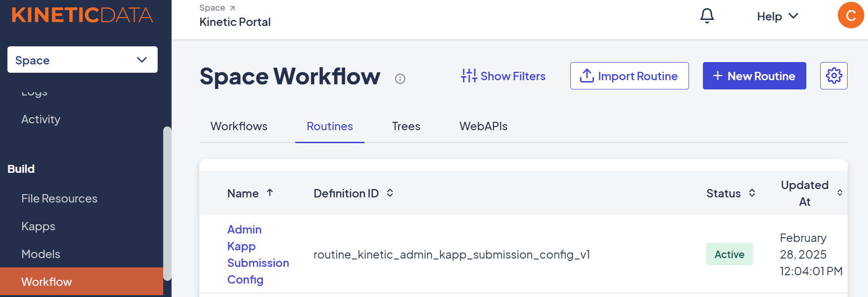Click the sidebar vertical scrollbar
The height and width of the screenshot is (297, 868).
click(167, 203)
